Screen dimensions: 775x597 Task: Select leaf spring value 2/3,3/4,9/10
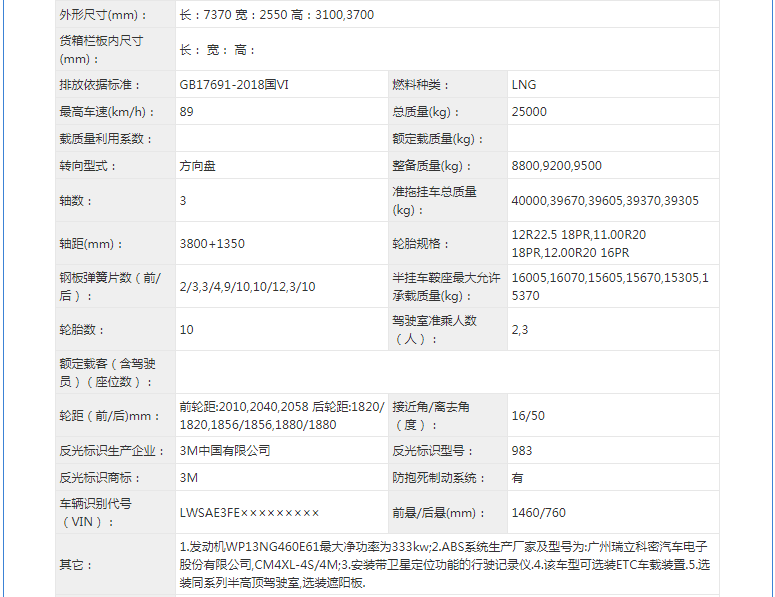[x=215, y=287]
